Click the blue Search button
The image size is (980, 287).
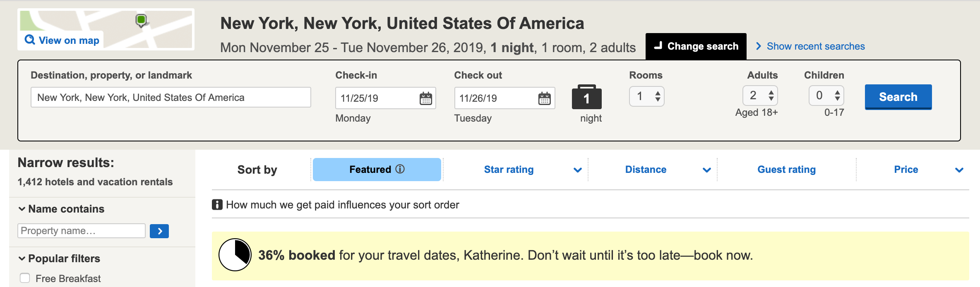[x=898, y=97]
